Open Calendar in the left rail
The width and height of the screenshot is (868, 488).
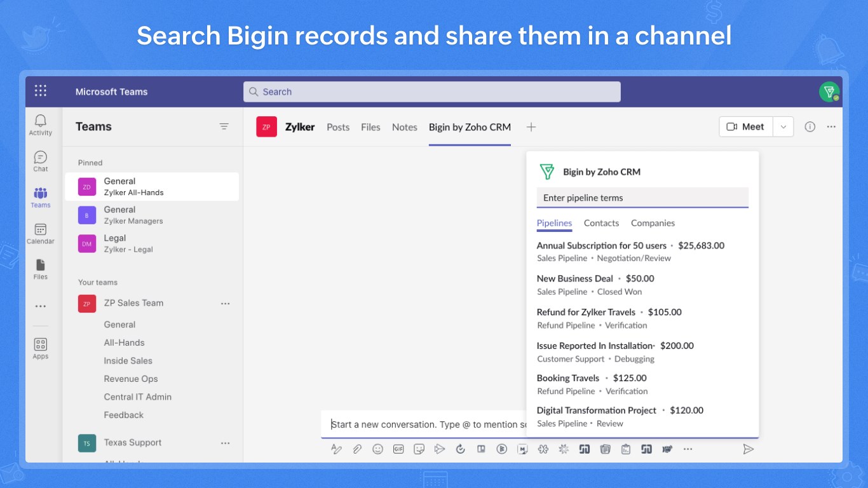coord(41,234)
